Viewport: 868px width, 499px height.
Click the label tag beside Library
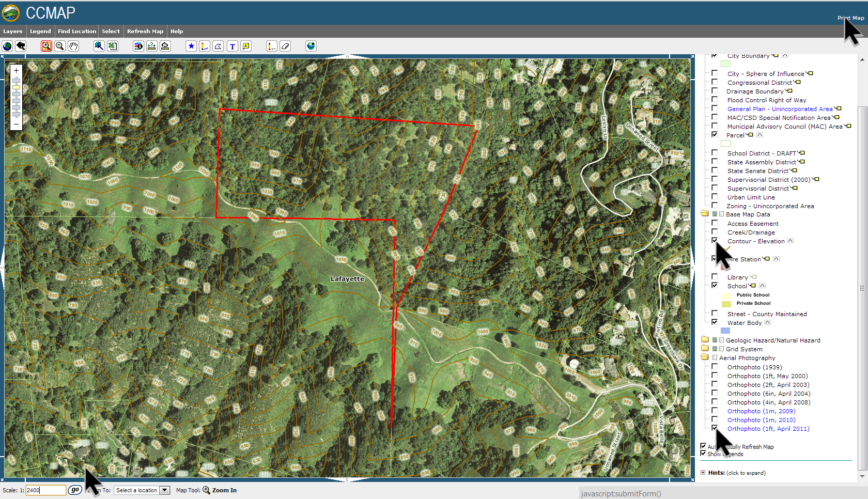coord(753,277)
